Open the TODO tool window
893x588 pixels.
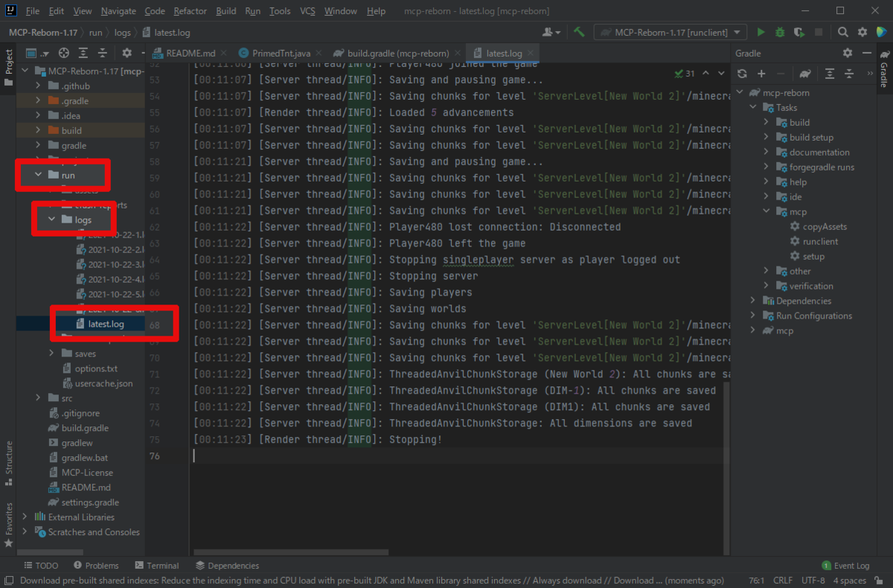click(x=41, y=566)
